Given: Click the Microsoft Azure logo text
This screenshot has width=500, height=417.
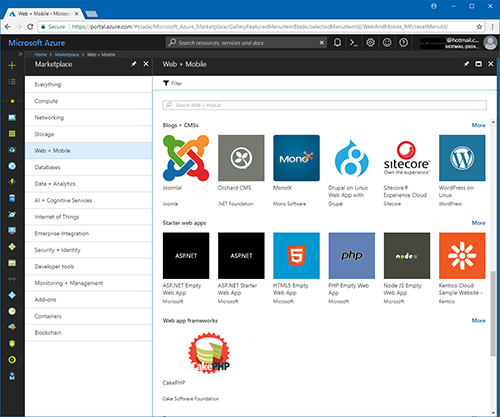Looking at the screenshot, I should tap(37, 43).
